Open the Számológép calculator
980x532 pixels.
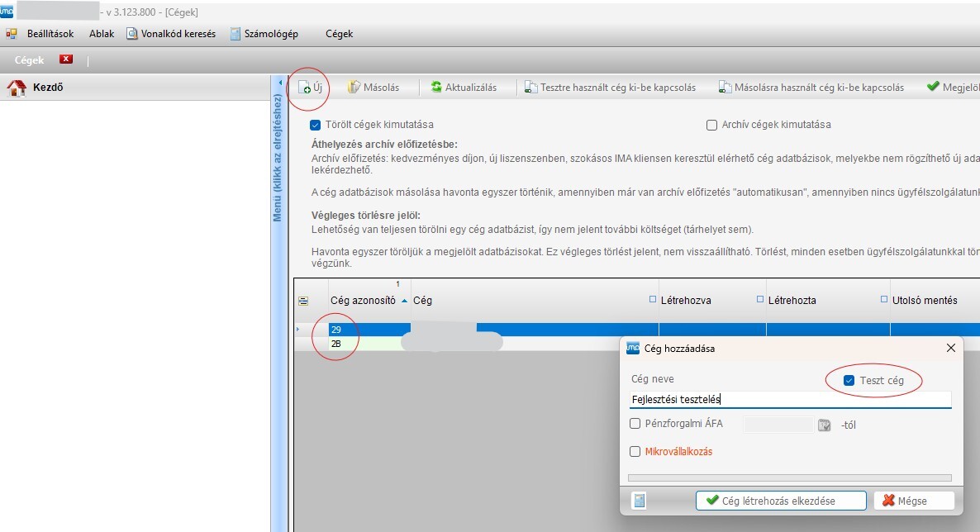coord(235,34)
